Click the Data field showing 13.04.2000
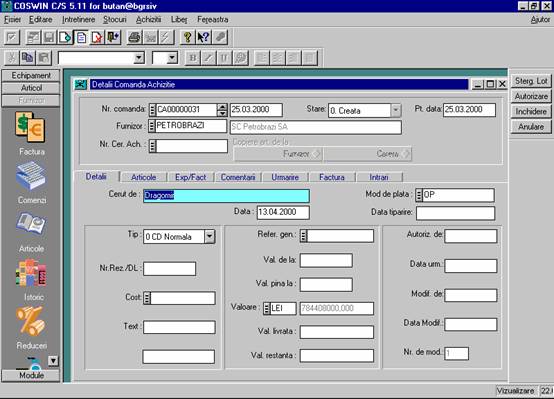 tap(283, 212)
